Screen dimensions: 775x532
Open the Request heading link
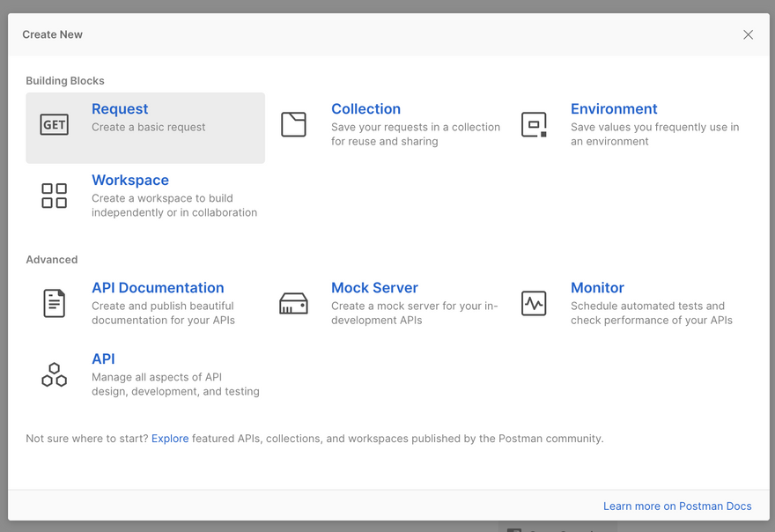coord(120,109)
